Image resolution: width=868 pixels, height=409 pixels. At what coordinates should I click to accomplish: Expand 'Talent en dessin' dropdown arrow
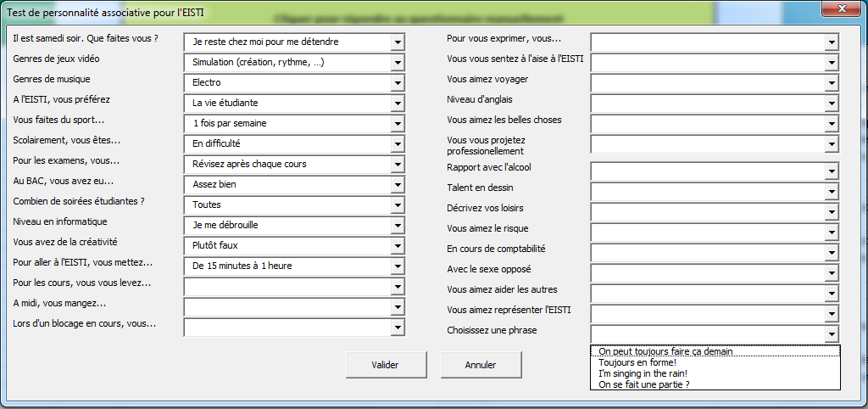click(x=832, y=192)
